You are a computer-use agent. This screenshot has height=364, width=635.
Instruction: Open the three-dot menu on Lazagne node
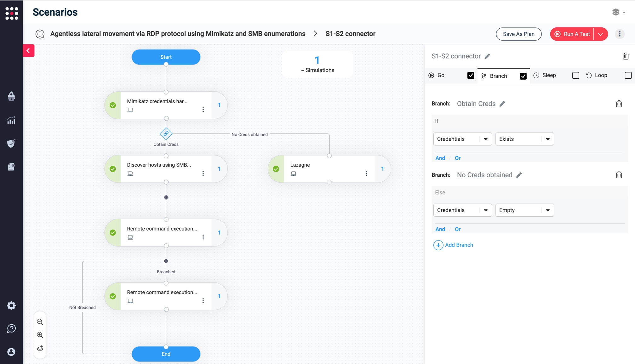tap(366, 173)
